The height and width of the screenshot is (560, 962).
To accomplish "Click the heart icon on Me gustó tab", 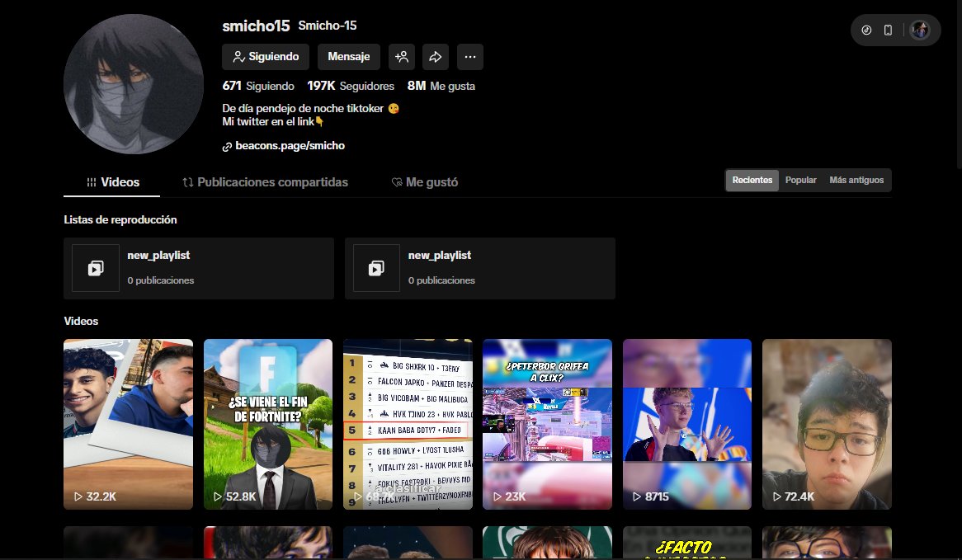I will pos(397,182).
